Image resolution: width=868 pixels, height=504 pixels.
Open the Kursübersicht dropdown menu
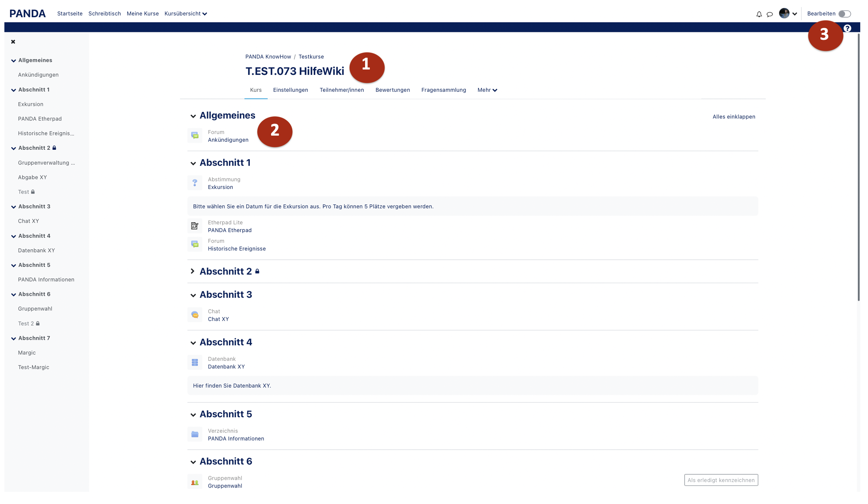coord(186,14)
